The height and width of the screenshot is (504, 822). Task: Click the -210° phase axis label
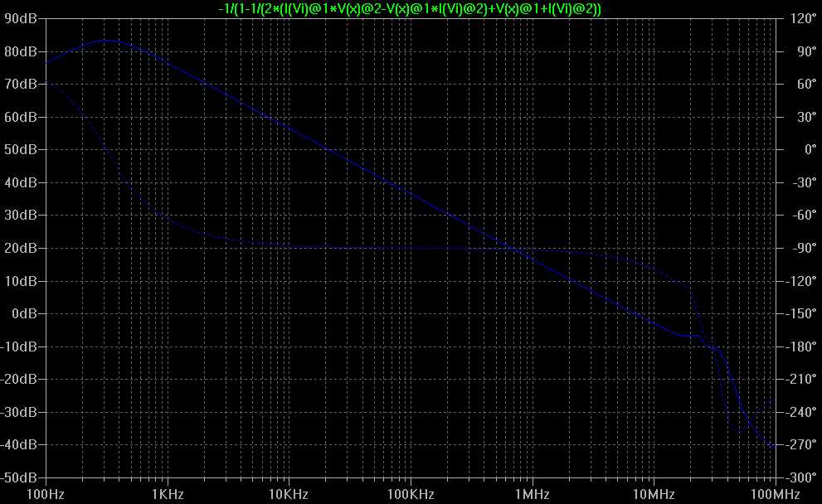[801, 379]
